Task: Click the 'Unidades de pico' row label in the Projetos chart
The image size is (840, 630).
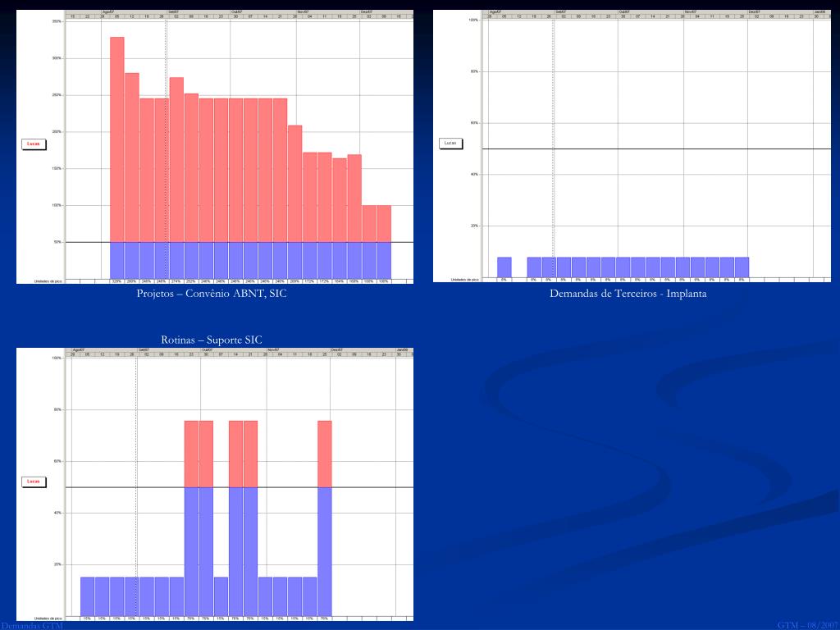Action: (48, 281)
